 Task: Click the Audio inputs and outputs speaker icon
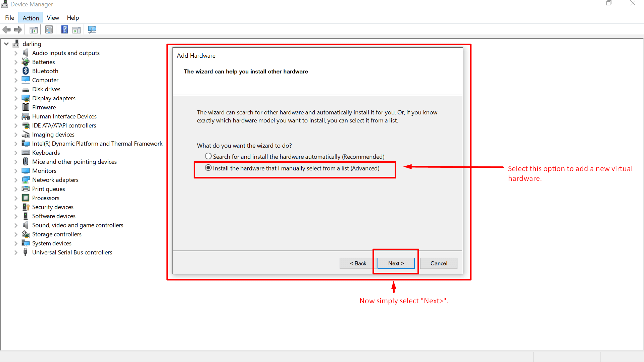tap(26, 53)
